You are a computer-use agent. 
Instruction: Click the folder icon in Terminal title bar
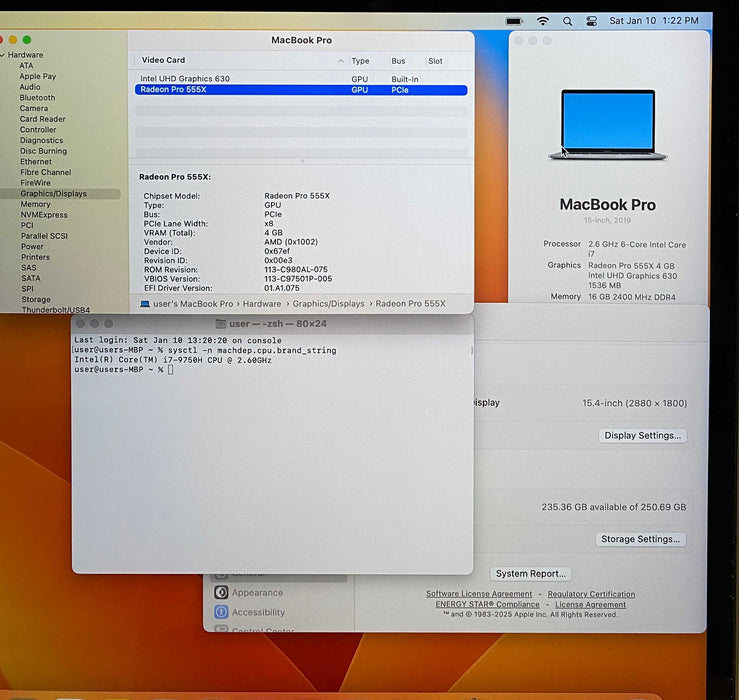pyautogui.click(x=220, y=324)
